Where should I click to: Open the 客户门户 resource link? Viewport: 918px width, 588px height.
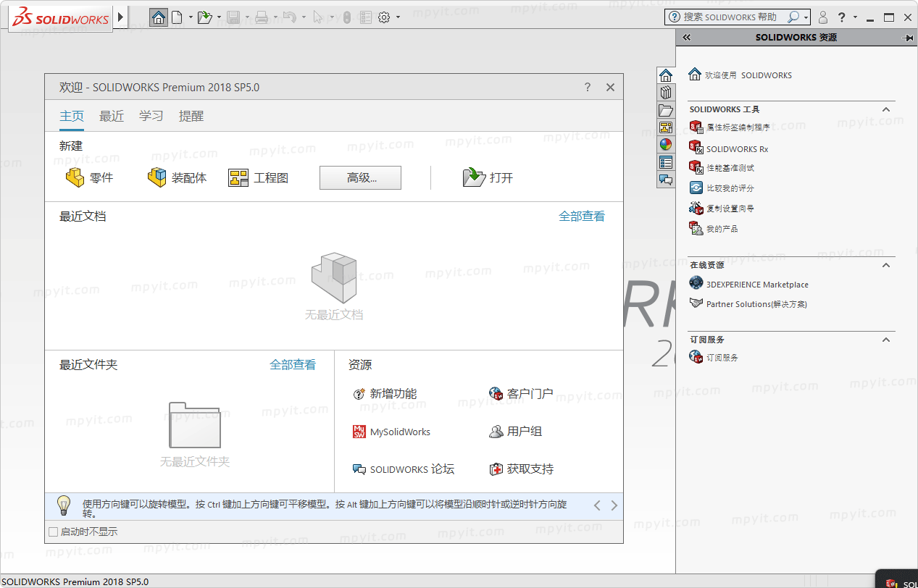(x=521, y=394)
